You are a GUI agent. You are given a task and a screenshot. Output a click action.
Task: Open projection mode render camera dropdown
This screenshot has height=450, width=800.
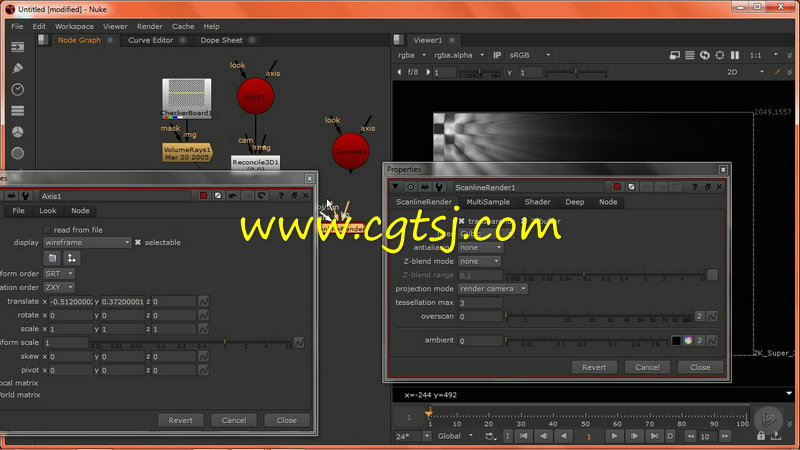tap(493, 289)
